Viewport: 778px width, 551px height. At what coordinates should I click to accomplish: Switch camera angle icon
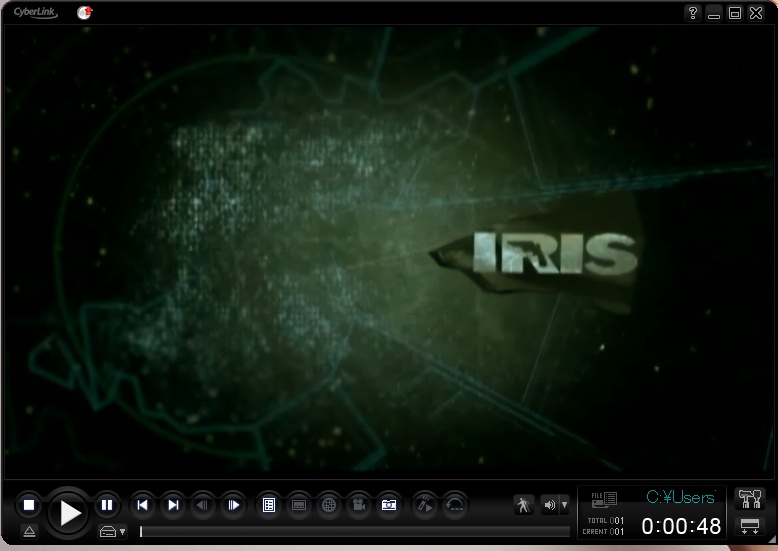(x=359, y=505)
